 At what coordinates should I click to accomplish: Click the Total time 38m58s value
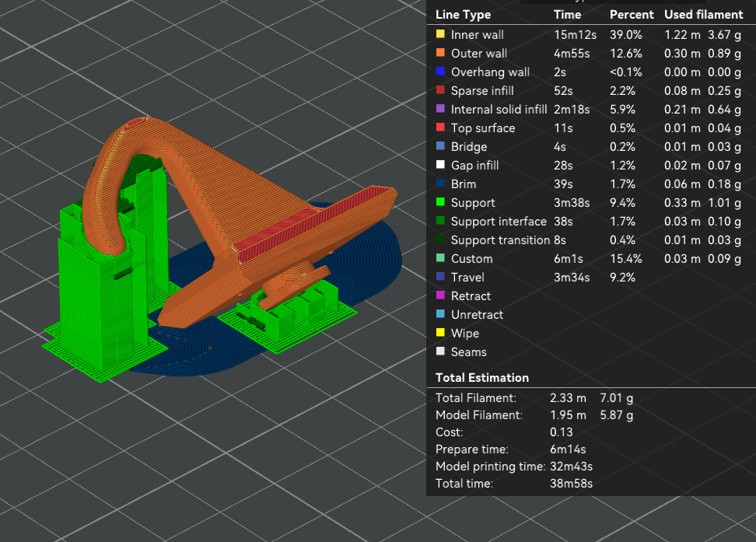pyautogui.click(x=571, y=483)
